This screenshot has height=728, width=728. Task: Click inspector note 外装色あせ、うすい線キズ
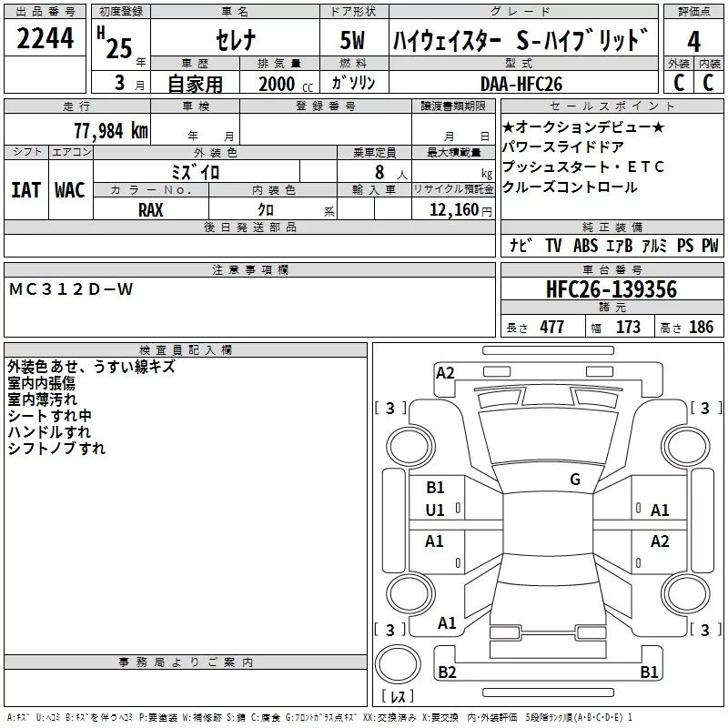pyautogui.click(x=91, y=367)
